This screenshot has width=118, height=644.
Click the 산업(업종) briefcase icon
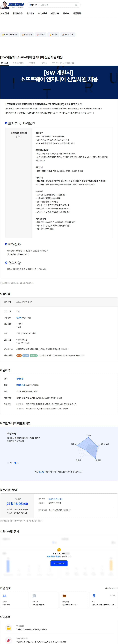pyautogui.click(x=64, y=596)
